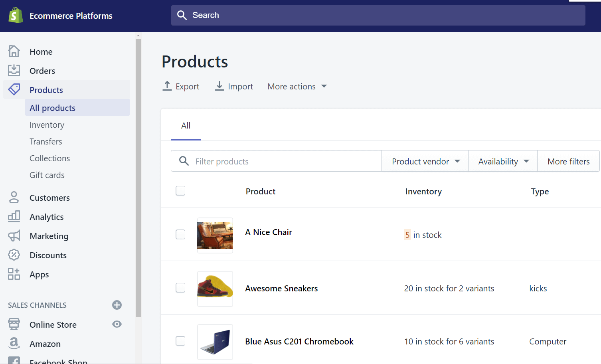
Task: Open More filters
Action: (568, 161)
